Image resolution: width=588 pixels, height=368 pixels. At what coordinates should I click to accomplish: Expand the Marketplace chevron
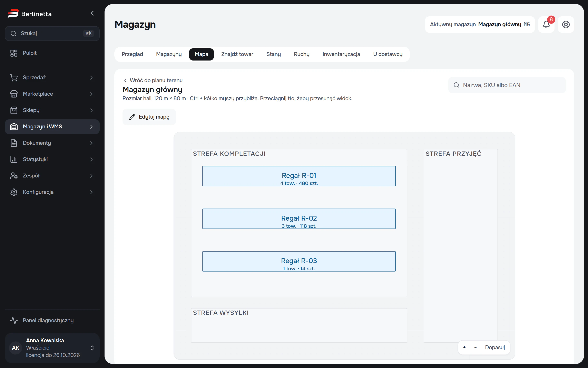click(x=91, y=94)
